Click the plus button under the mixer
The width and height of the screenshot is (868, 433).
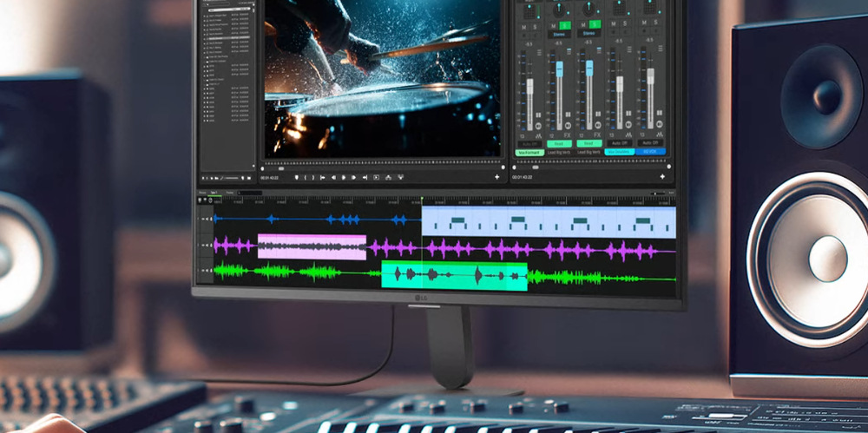(662, 177)
